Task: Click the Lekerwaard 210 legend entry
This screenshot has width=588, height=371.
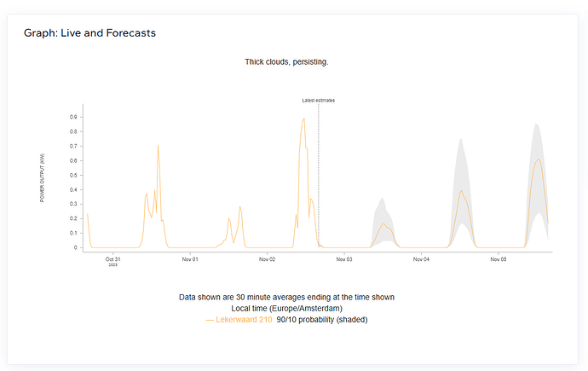Action: pos(245,320)
